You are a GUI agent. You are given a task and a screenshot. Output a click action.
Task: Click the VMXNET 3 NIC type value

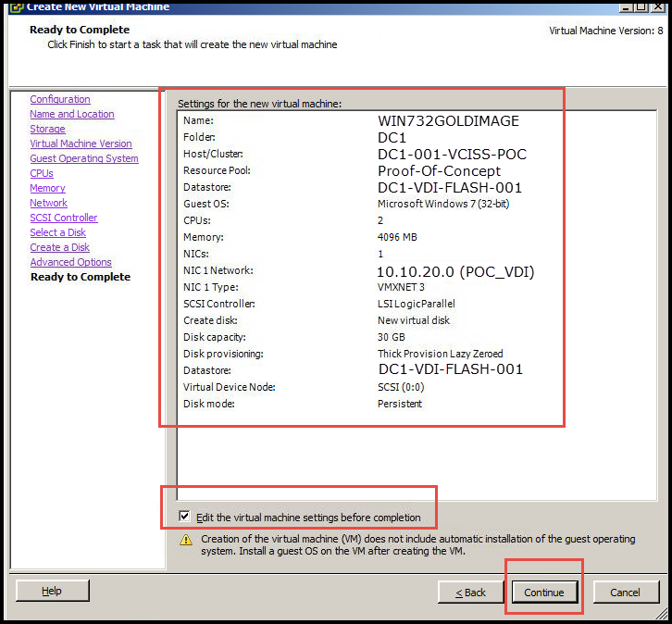click(401, 287)
